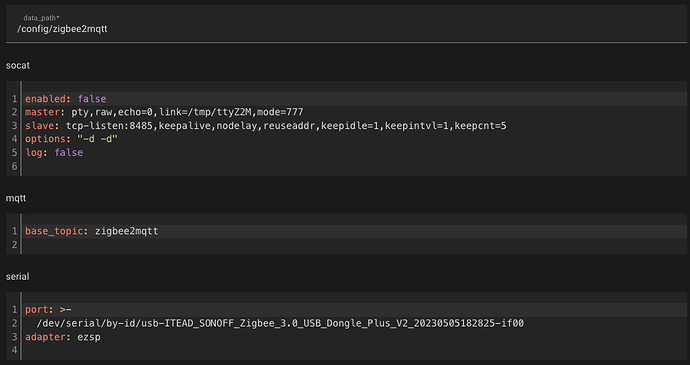Viewport: 690px width, 365px height.
Task: Click the socat section label
Action: (x=18, y=66)
